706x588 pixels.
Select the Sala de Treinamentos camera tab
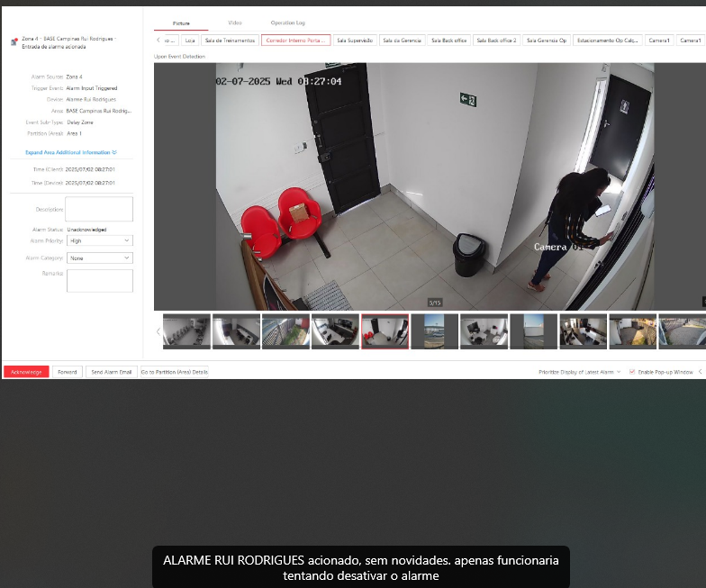click(231, 40)
